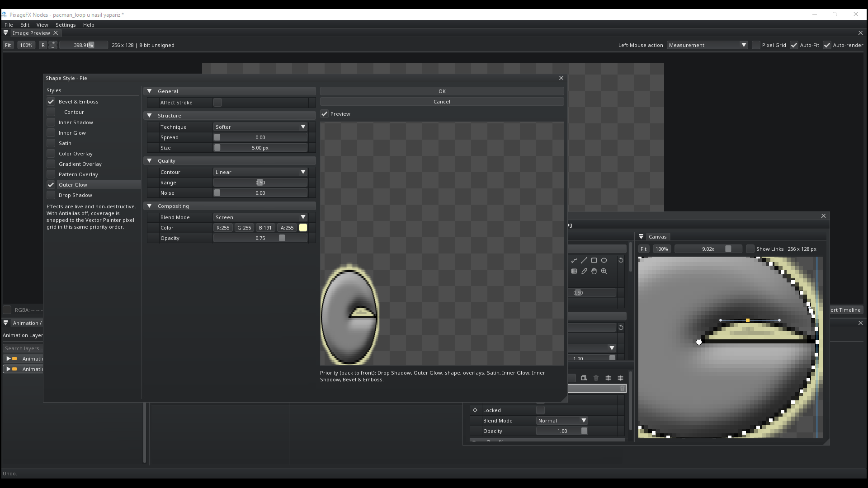Confirm the dialog with OK
868x488 pixels.
pos(442,91)
